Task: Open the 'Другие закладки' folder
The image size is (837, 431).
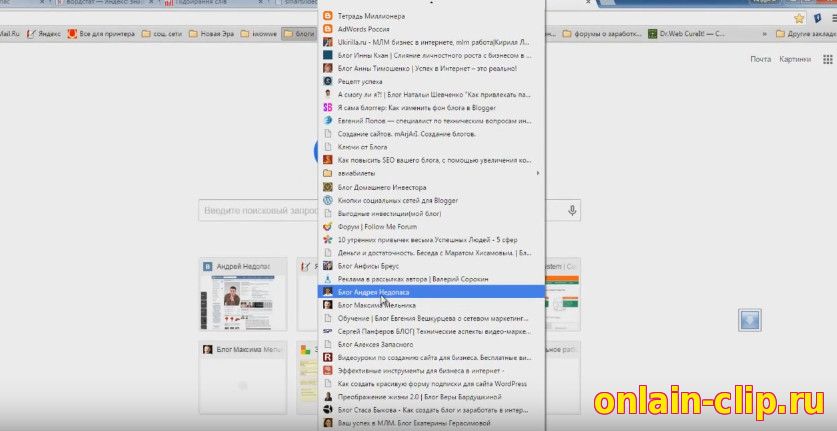Action: pos(806,34)
